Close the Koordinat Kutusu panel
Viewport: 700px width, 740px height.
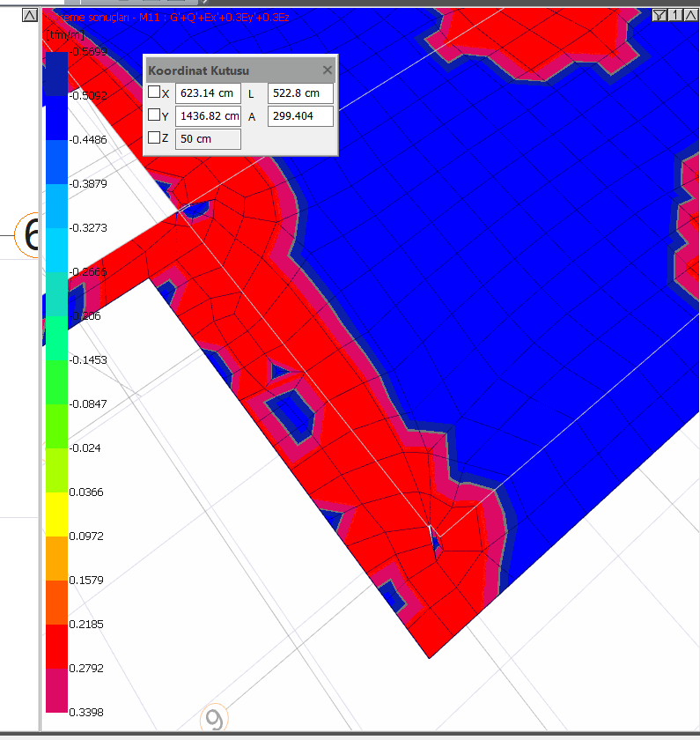click(x=327, y=70)
